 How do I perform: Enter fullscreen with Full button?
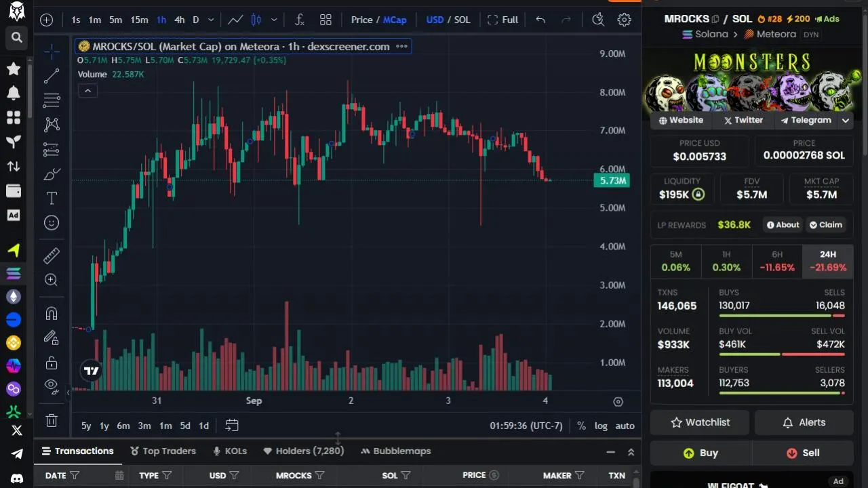click(x=502, y=20)
